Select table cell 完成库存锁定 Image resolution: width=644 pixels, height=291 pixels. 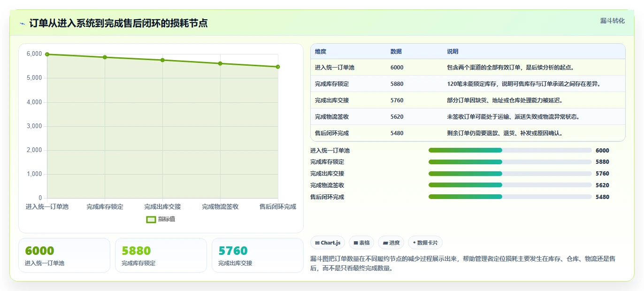332,84
